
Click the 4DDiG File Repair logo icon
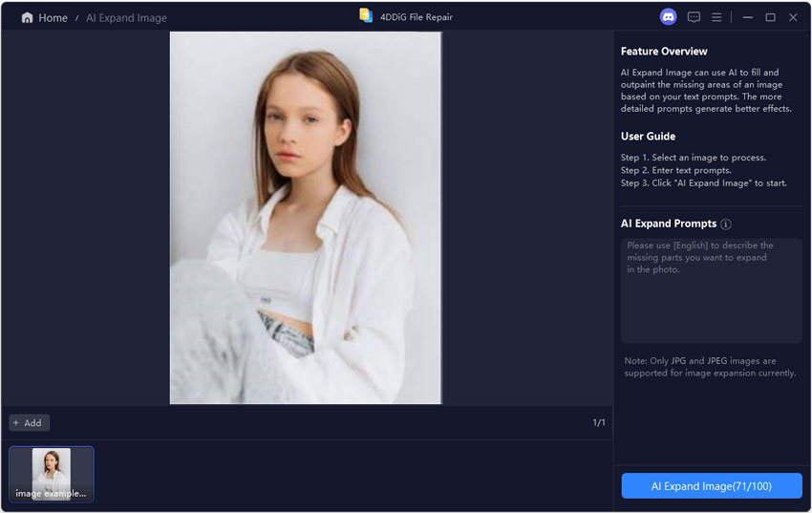tap(366, 15)
